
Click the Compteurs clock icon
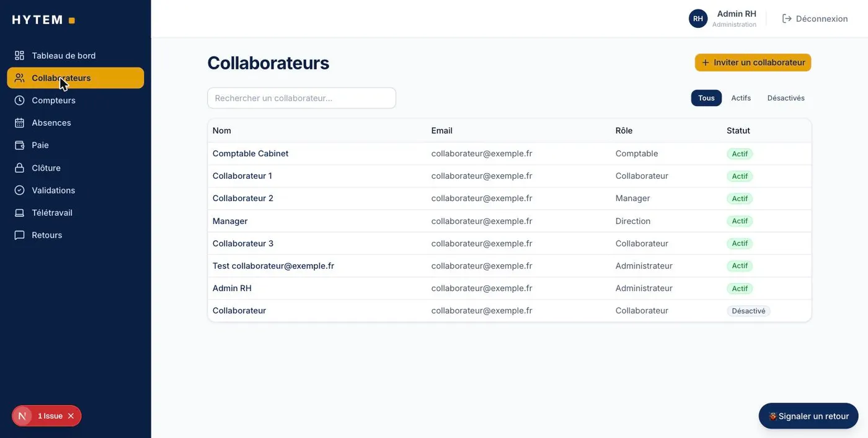20,101
